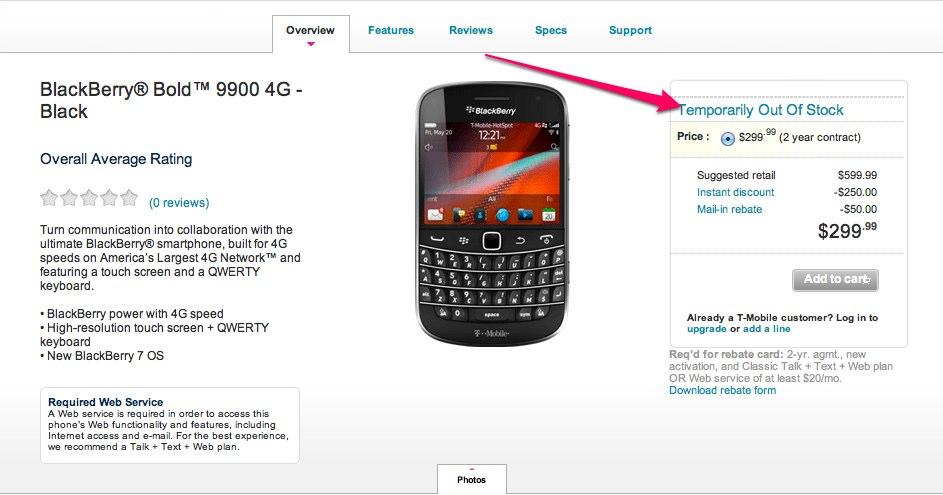Click the second rating star
This screenshot has height=495, width=943.
(x=69, y=198)
